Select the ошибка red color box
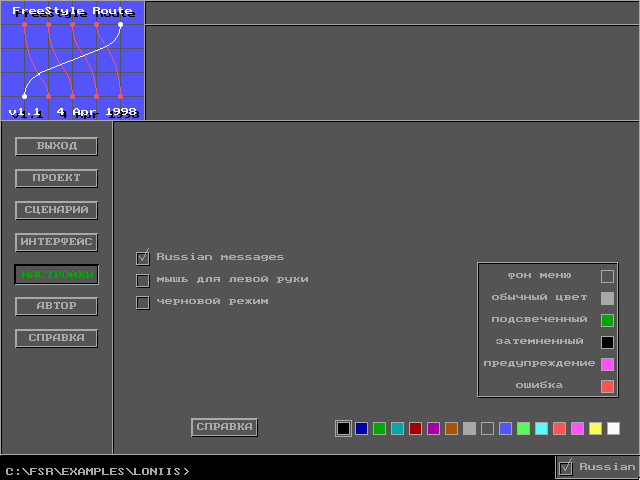 (607, 386)
